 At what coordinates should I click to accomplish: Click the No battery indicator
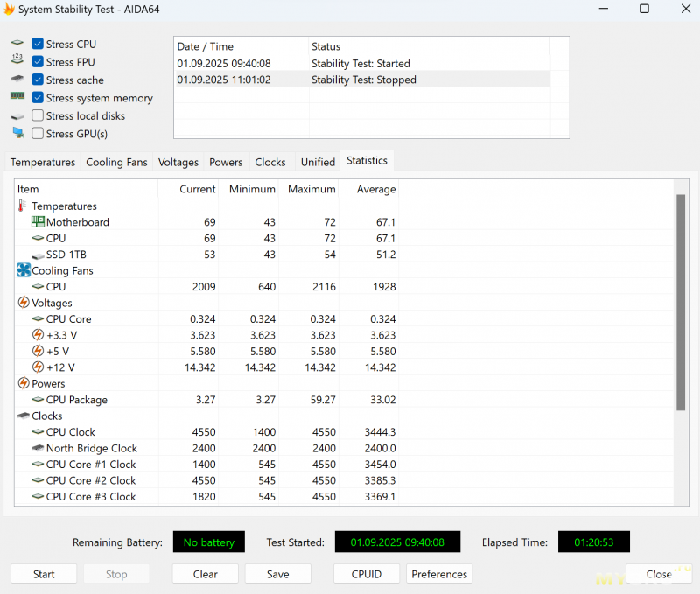coord(209,542)
